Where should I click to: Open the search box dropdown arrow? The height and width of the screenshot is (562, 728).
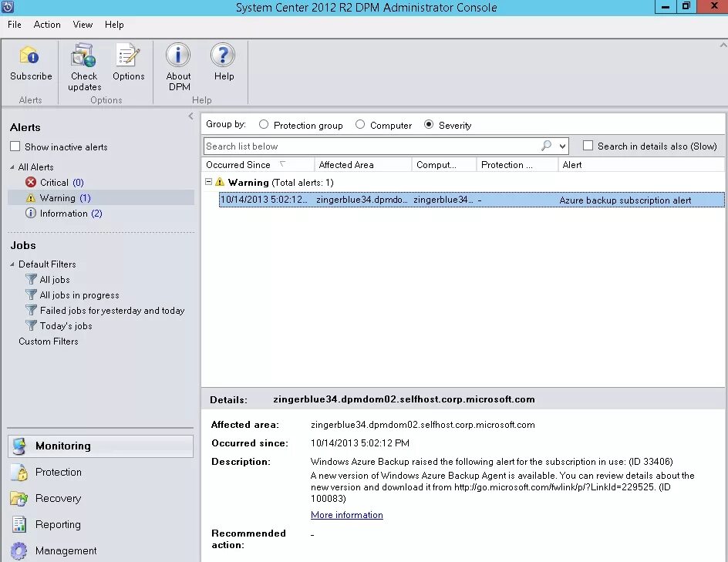(x=562, y=146)
